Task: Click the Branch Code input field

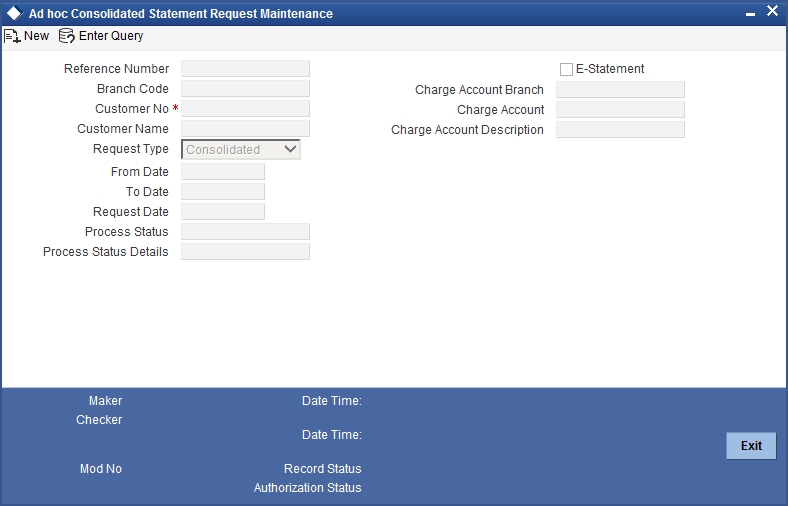Action: [245, 89]
